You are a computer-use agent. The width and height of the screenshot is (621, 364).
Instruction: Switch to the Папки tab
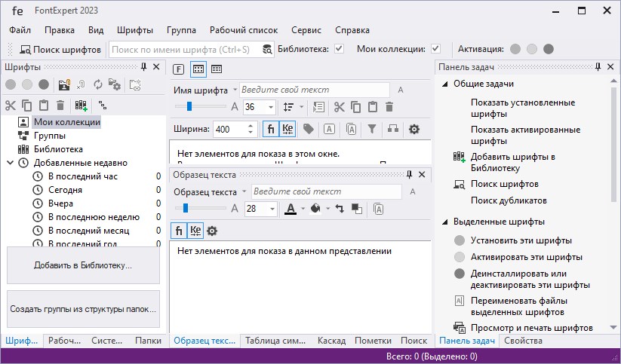(x=148, y=341)
